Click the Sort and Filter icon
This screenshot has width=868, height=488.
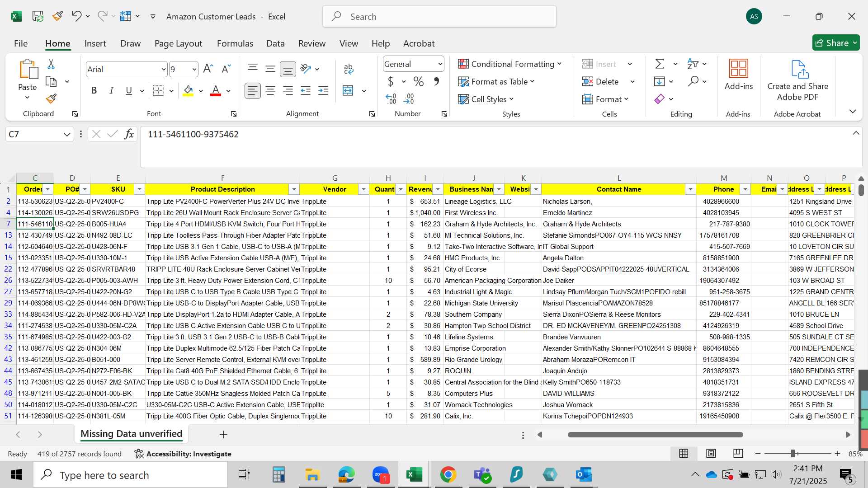click(693, 64)
